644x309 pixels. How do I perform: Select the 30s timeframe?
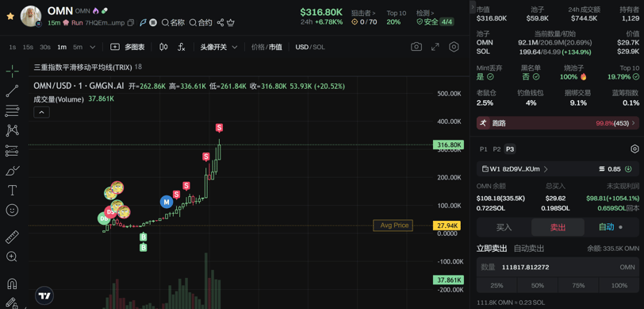[44, 48]
